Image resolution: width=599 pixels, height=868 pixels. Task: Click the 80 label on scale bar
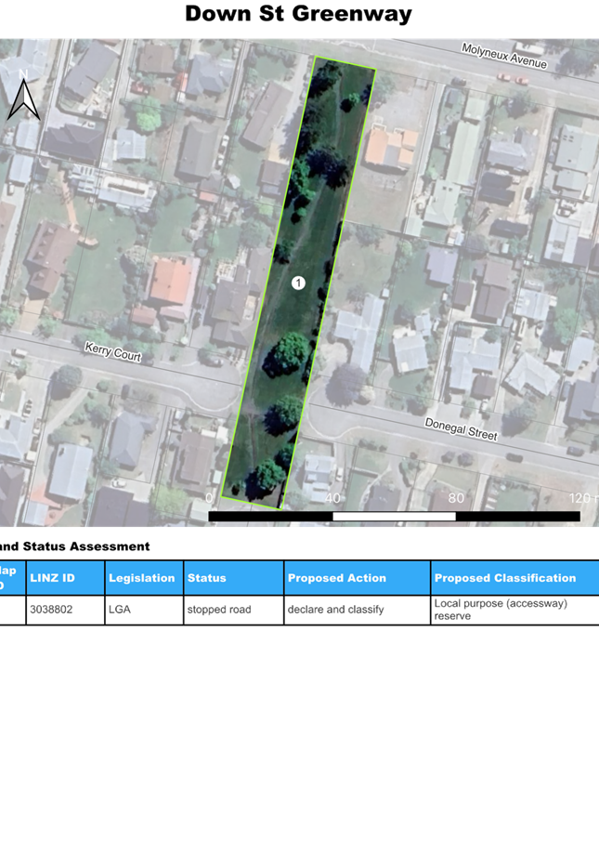point(456,498)
